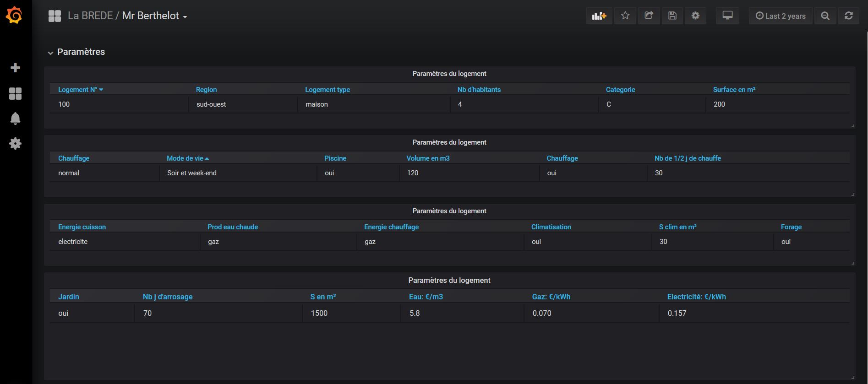Click the Add panel icon

coord(599,16)
